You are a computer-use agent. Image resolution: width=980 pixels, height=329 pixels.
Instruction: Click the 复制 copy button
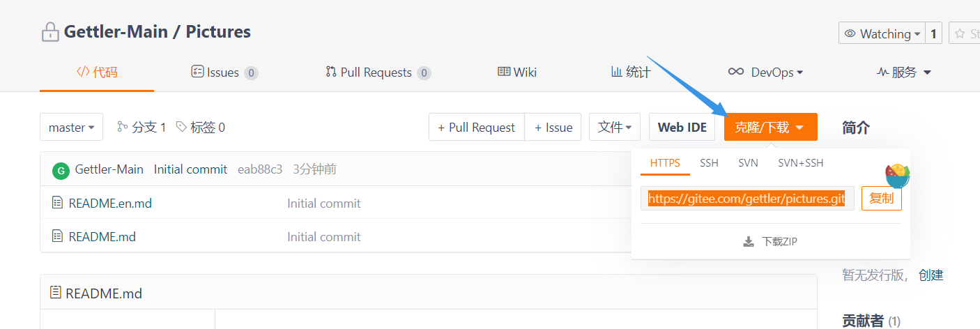point(882,198)
